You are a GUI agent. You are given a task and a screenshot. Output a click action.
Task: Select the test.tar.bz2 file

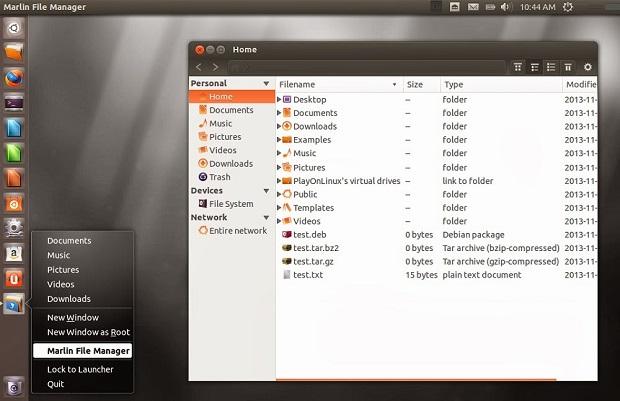tap(437, 248)
